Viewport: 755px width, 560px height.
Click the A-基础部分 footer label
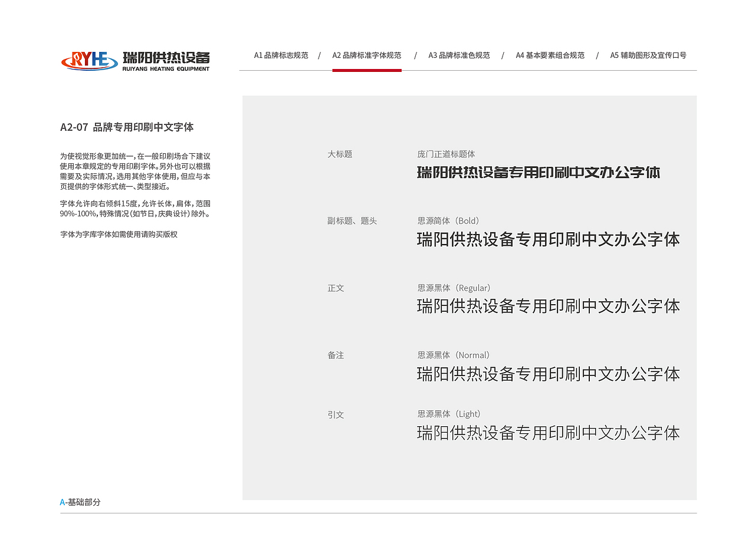(80, 502)
